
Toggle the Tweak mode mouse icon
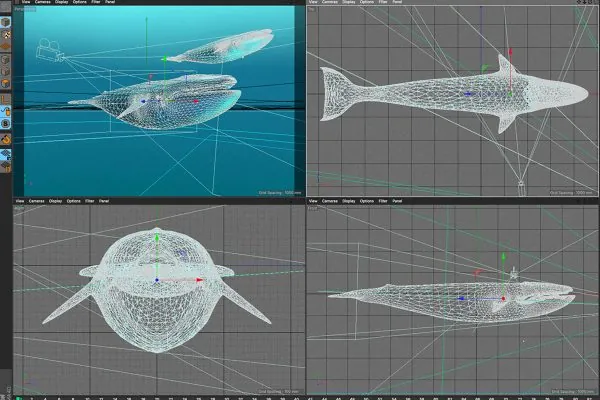point(5,111)
